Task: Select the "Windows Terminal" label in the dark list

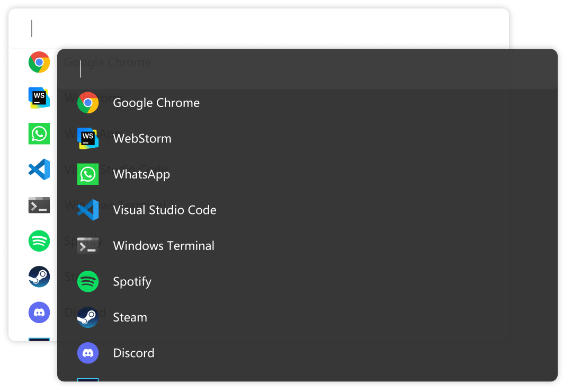Action: [164, 246]
